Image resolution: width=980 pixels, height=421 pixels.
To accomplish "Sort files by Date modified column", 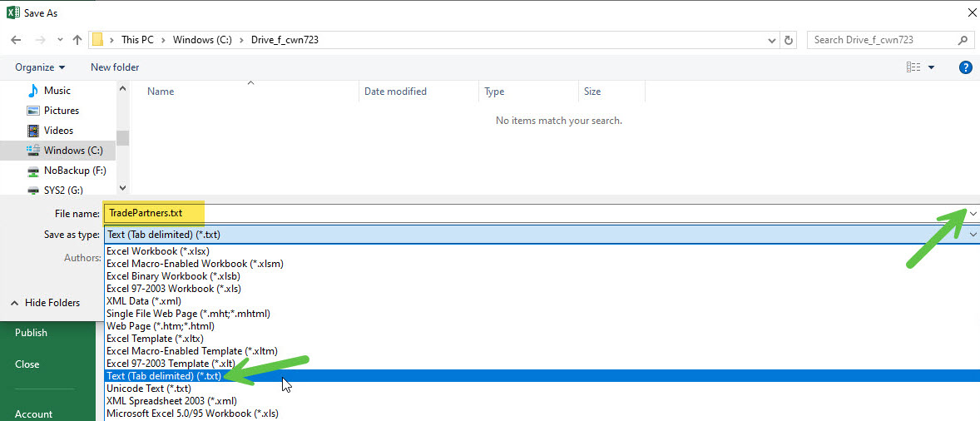I will point(395,92).
